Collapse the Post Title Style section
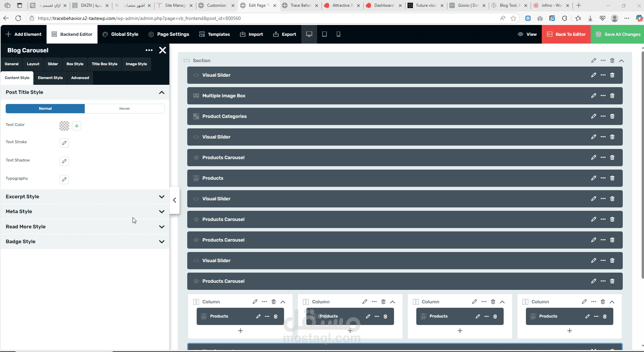 click(162, 92)
